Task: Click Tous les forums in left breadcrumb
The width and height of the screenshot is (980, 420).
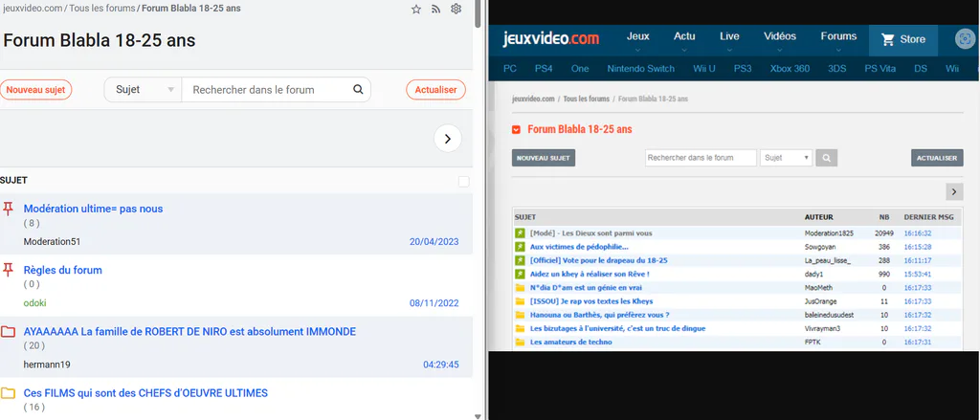Action: pos(101,9)
